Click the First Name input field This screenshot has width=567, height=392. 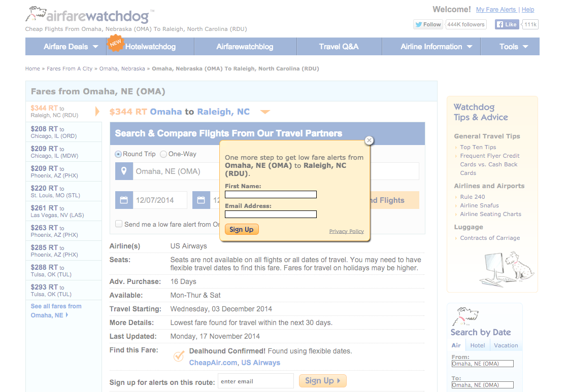tap(271, 195)
